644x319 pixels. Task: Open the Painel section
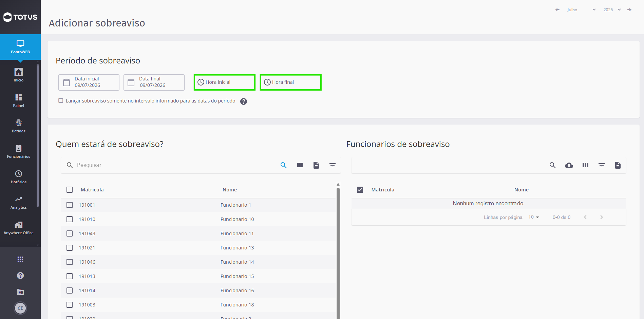[19, 100]
